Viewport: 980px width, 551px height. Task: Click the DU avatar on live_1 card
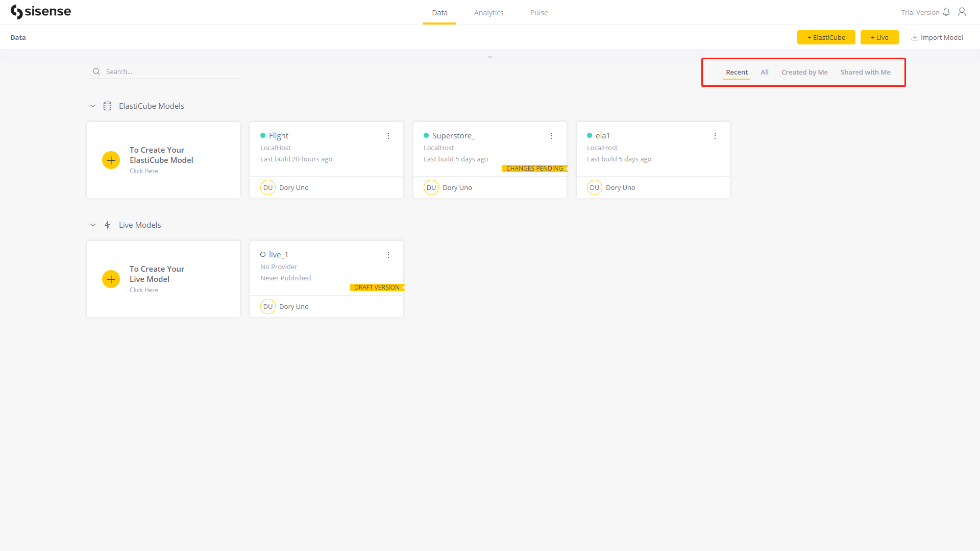(x=268, y=306)
